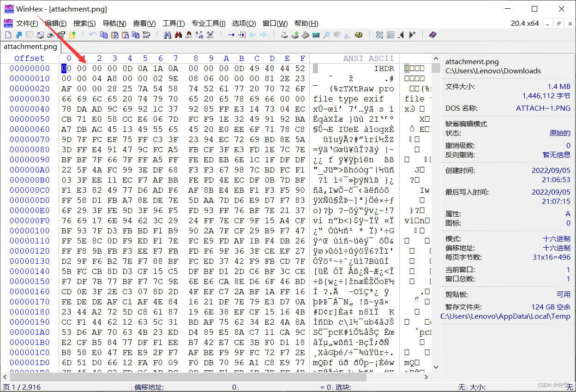Switch offset display by clicking Offset header

[x=30, y=58]
